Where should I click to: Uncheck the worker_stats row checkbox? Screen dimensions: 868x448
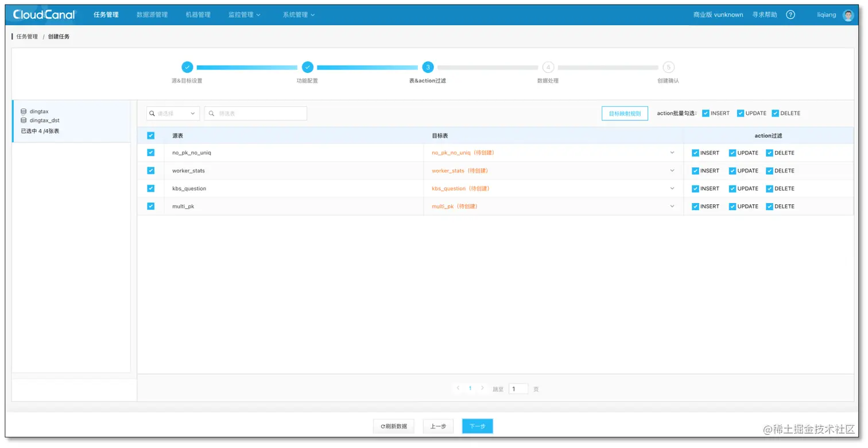[151, 170]
